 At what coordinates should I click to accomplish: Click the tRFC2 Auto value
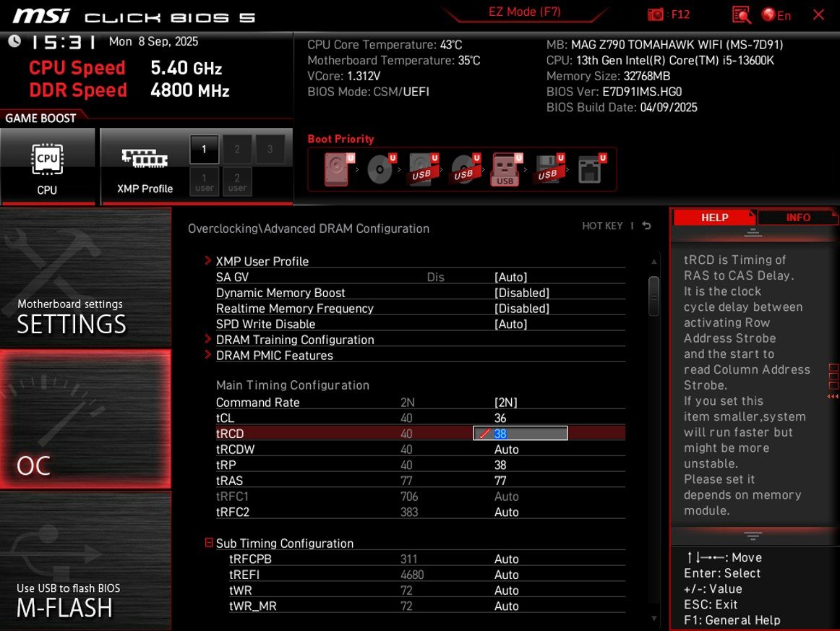[506, 512]
